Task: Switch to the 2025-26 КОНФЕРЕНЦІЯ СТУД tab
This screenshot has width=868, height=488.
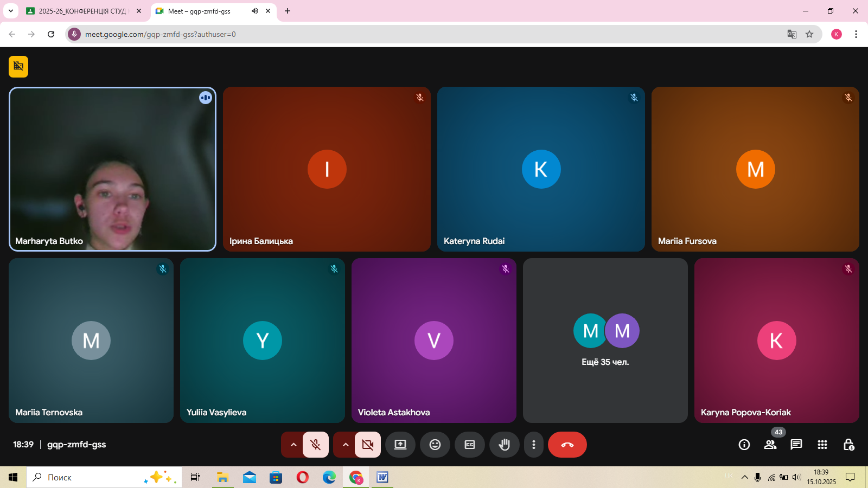Action: tap(82, 11)
